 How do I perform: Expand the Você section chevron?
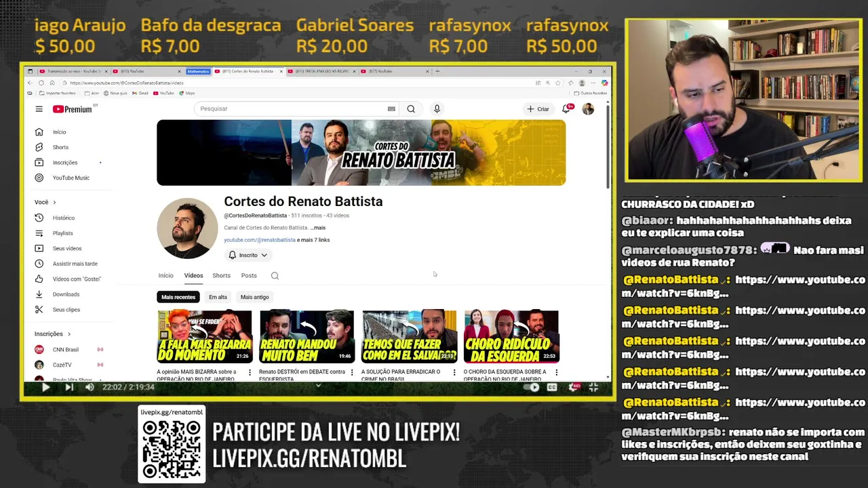54,203
